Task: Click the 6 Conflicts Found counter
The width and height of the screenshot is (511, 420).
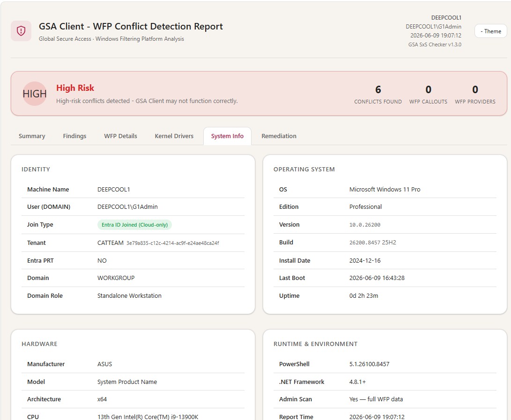Action: pyautogui.click(x=378, y=95)
